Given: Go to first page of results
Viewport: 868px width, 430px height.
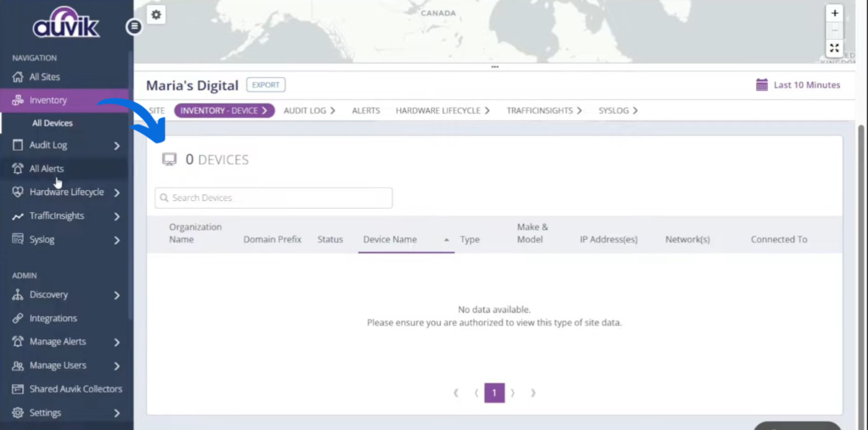Looking at the screenshot, I should 456,393.
